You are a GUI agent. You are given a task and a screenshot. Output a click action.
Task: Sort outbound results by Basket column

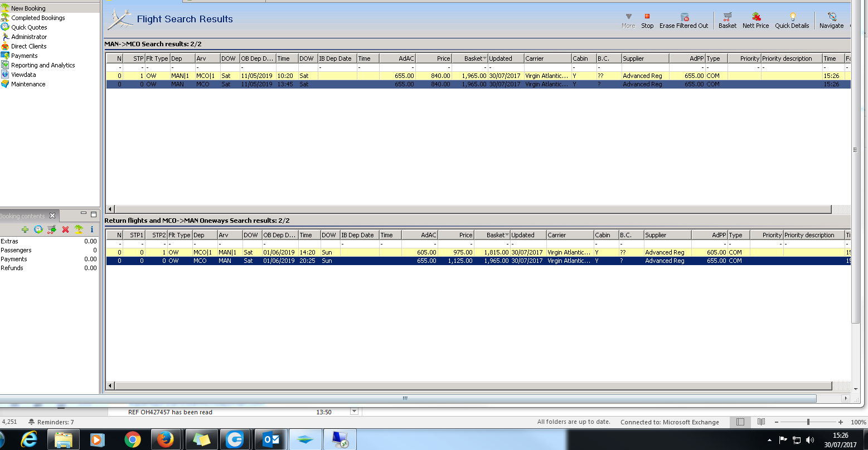point(469,58)
